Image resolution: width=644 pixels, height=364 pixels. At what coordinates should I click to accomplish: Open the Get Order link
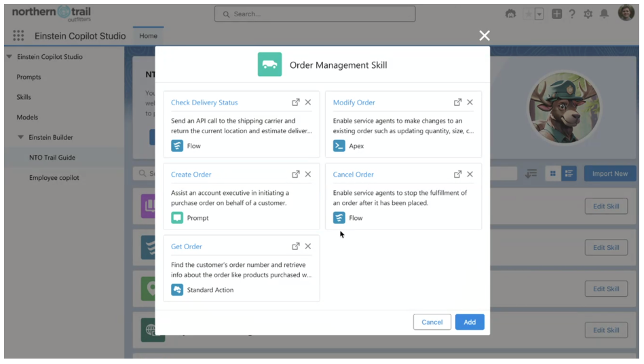[x=187, y=247]
